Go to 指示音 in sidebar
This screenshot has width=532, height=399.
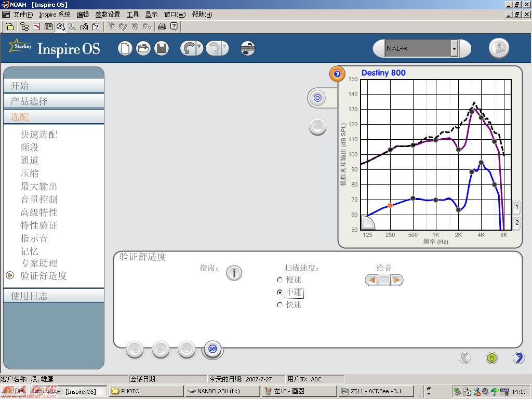point(34,238)
